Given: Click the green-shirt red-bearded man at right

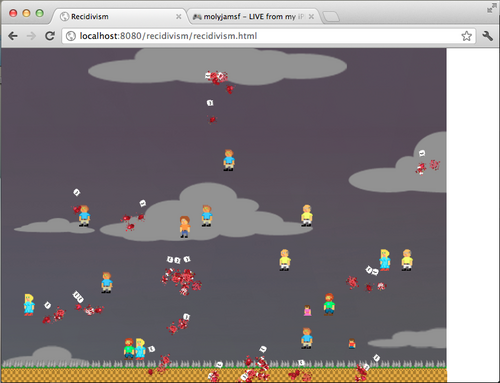Looking at the screenshot, I should 329,304.
